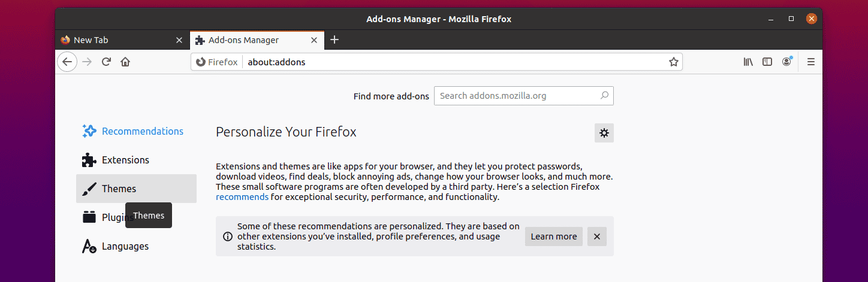Viewport: 868px width, 282px height.
Task: Click the Firefox identity box in address bar
Action: pyautogui.click(x=217, y=62)
